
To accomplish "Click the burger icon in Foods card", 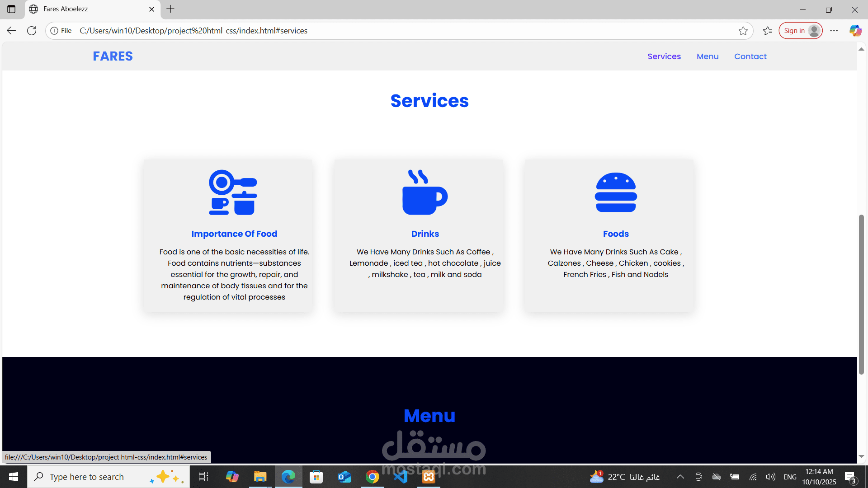I will pyautogui.click(x=616, y=192).
